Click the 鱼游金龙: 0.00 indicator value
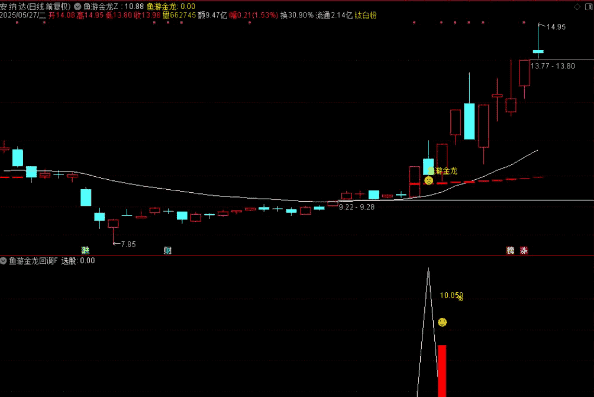 click(171, 6)
